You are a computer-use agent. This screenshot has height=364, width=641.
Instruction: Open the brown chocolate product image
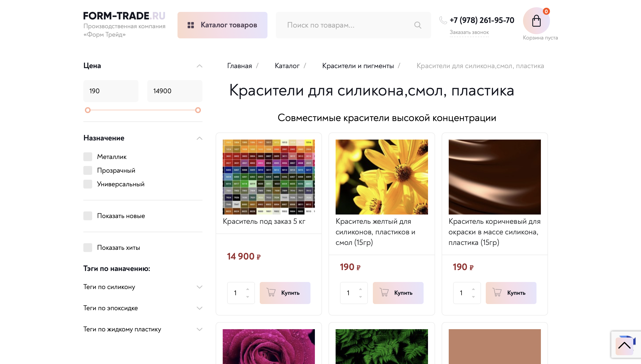coord(495,177)
